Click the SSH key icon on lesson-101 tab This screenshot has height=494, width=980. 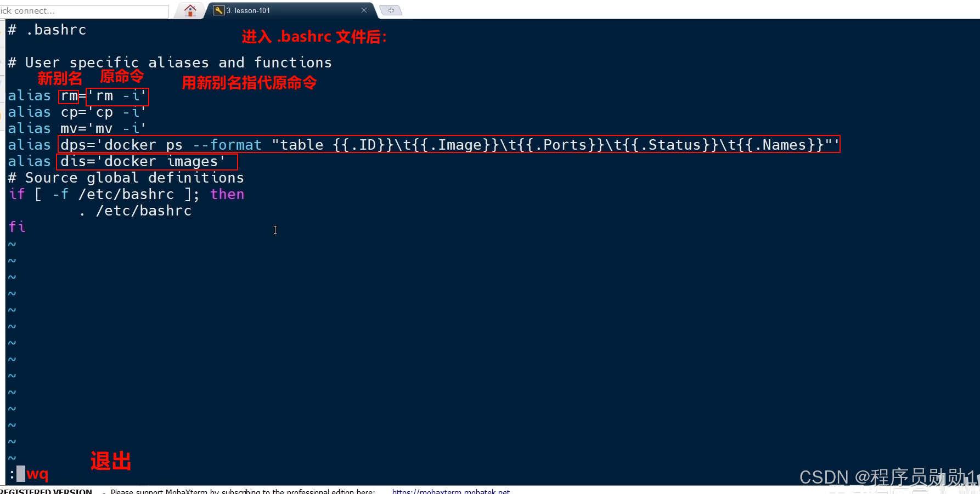pyautogui.click(x=218, y=10)
